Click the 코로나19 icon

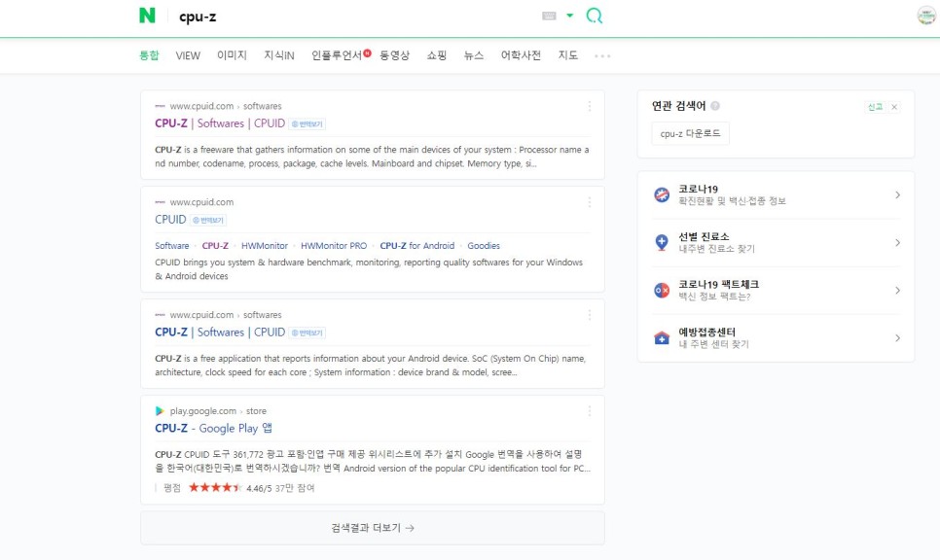pyautogui.click(x=662, y=194)
